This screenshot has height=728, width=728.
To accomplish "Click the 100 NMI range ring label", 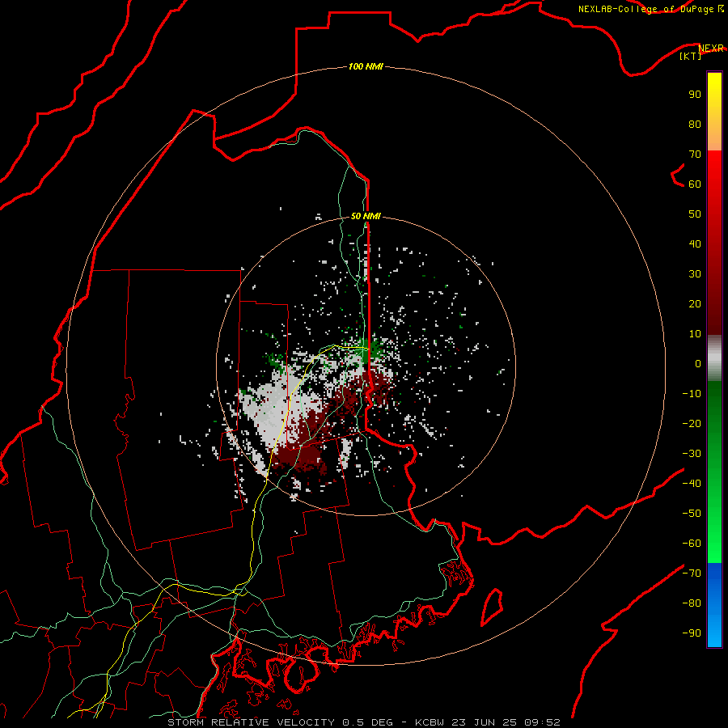I will point(366,66).
